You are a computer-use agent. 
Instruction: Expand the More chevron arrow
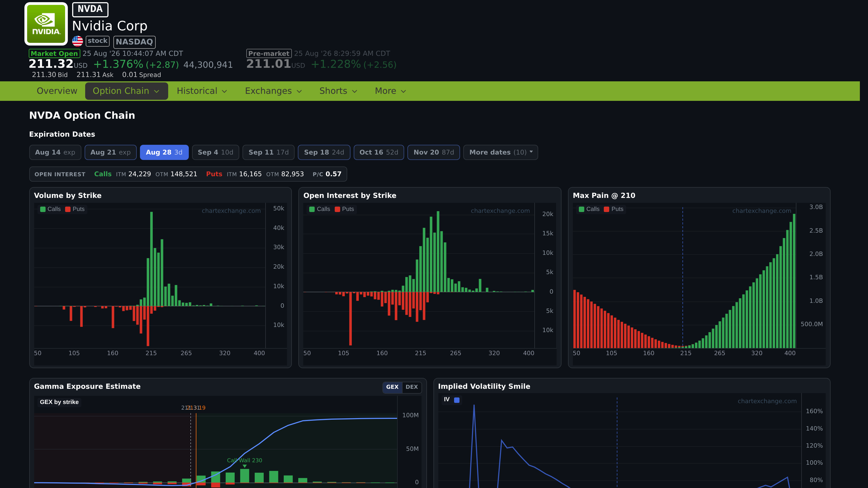[x=404, y=91]
